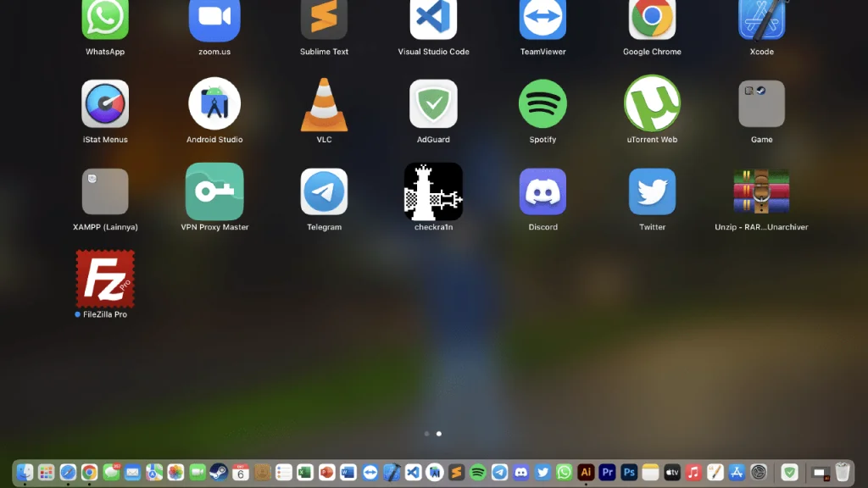Open Xcode from the Launchpad grid

[x=762, y=19]
